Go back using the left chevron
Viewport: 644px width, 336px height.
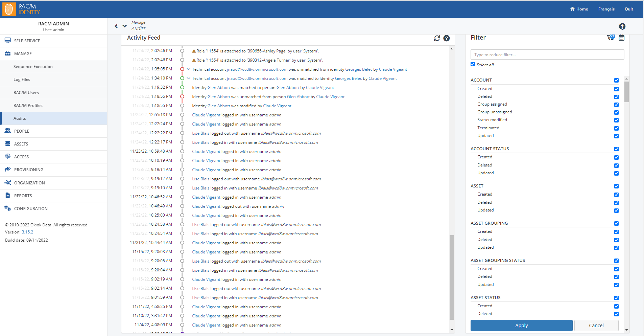tap(116, 26)
